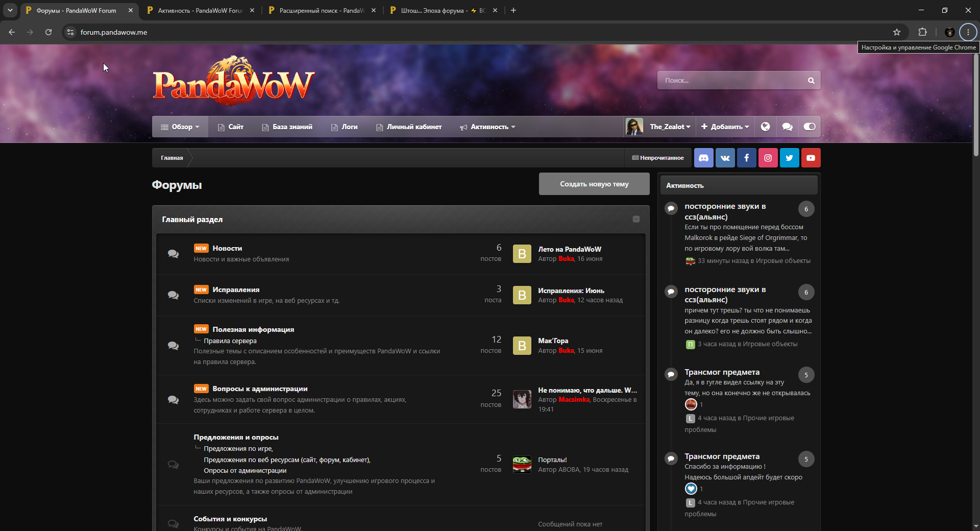Open Buka avatar next to Лето на PandaWoW
The image size is (980, 531).
pyautogui.click(x=522, y=254)
